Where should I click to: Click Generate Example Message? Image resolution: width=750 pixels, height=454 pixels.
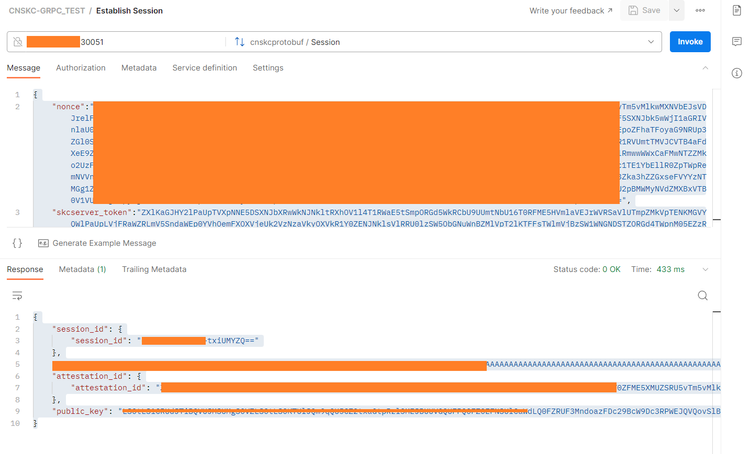(97, 243)
